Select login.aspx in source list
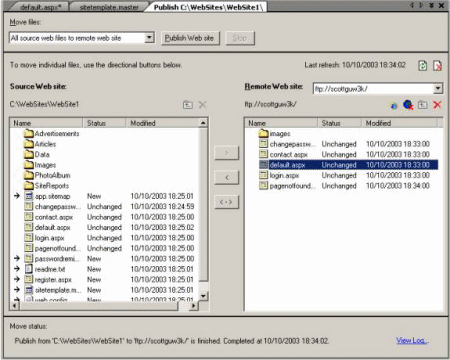Screen dimensions: 450x360 point(45,238)
